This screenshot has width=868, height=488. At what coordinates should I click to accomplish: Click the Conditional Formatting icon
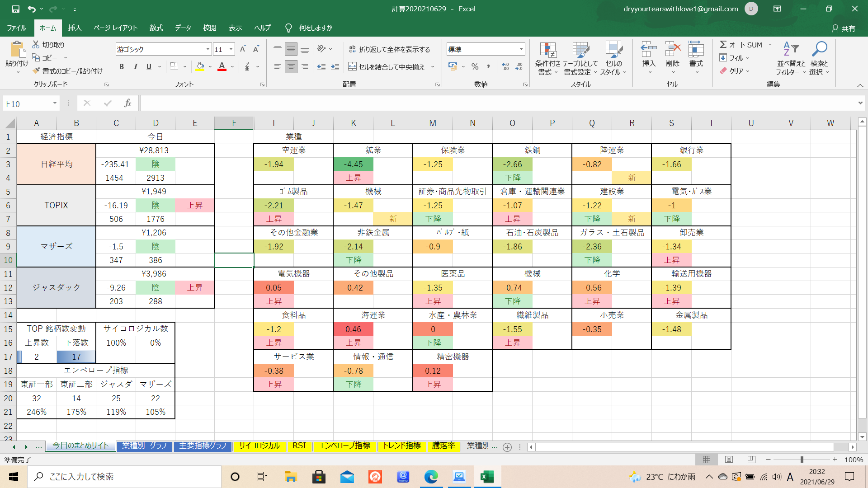tap(547, 50)
